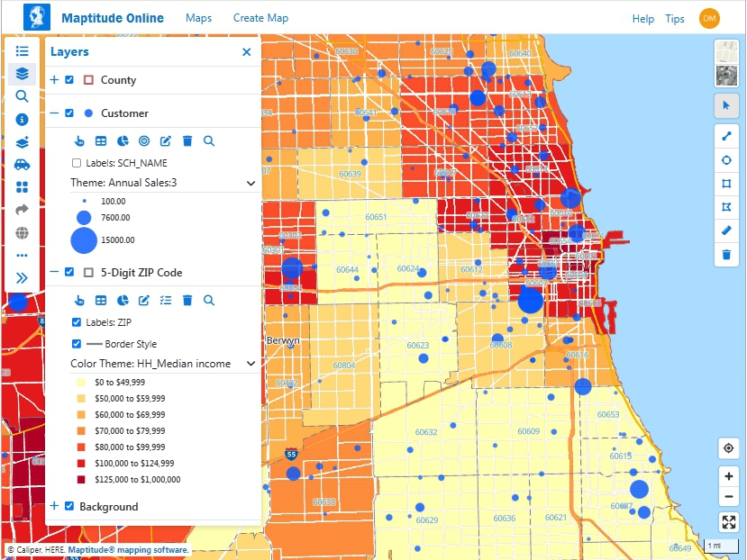Open the Customer layer table view
747x560 pixels.
101,140
